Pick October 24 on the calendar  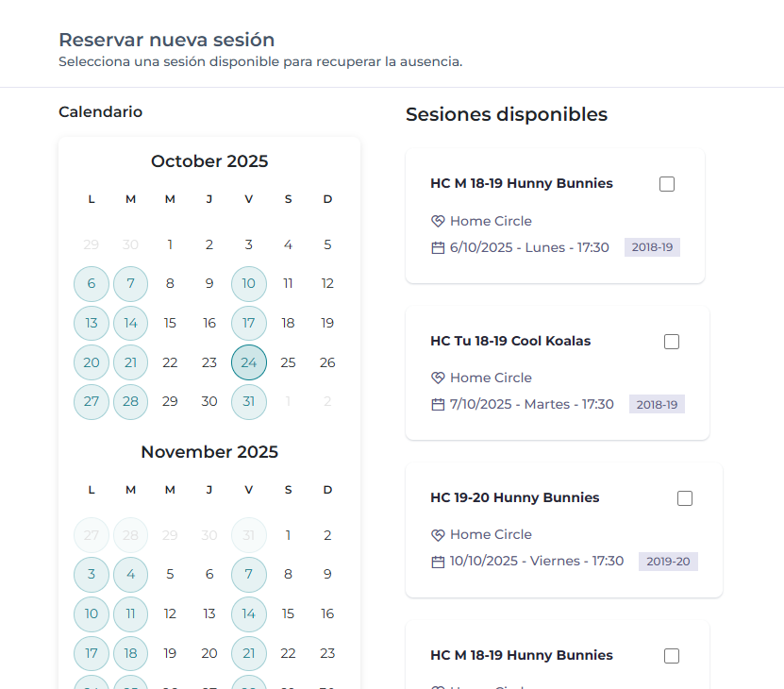tap(249, 362)
